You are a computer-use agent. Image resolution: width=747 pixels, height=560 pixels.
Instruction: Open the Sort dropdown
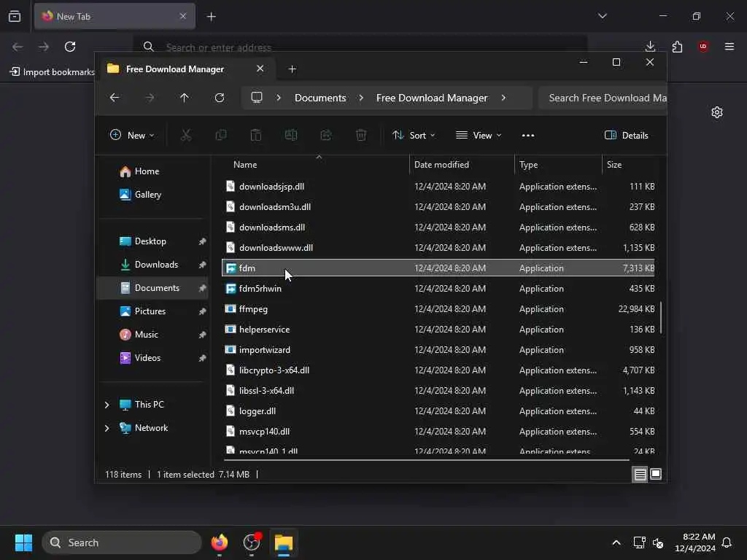414,135
